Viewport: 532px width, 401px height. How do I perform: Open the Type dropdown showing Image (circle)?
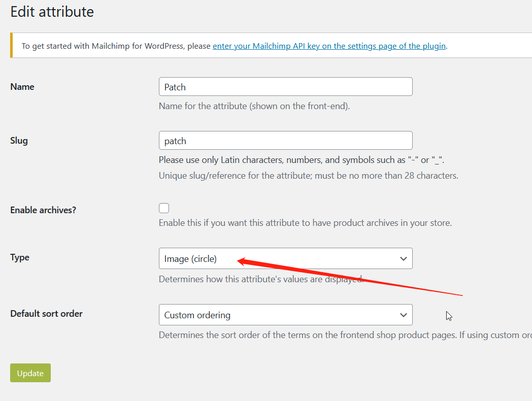click(x=286, y=258)
